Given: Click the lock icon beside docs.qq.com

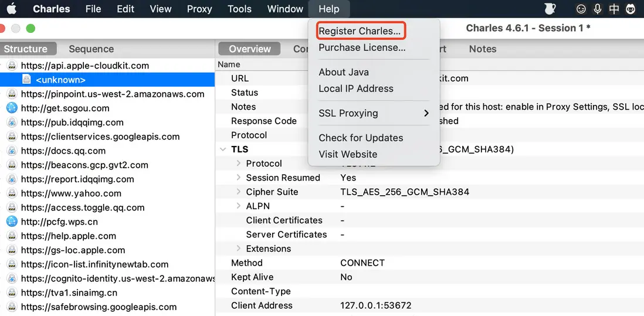Looking at the screenshot, I should tap(12, 151).
